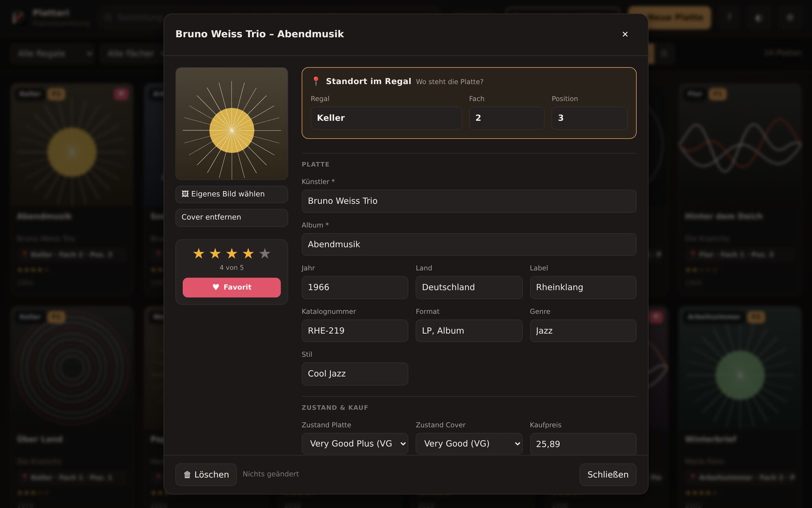Delete the record using Löschen

tap(206, 474)
